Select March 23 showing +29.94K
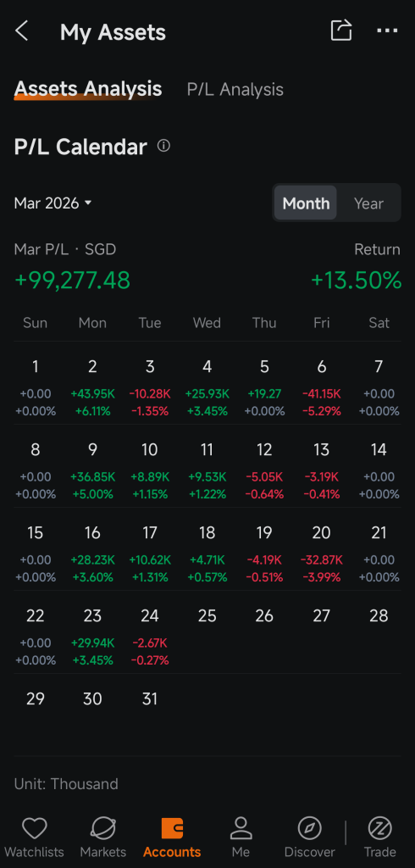The width and height of the screenshot is (415, 868). 92,637
